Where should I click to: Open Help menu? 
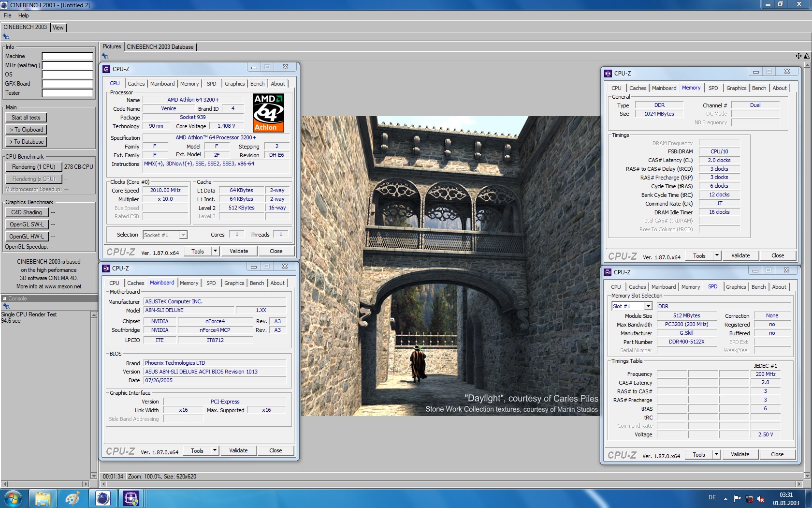tap(23, 15)
